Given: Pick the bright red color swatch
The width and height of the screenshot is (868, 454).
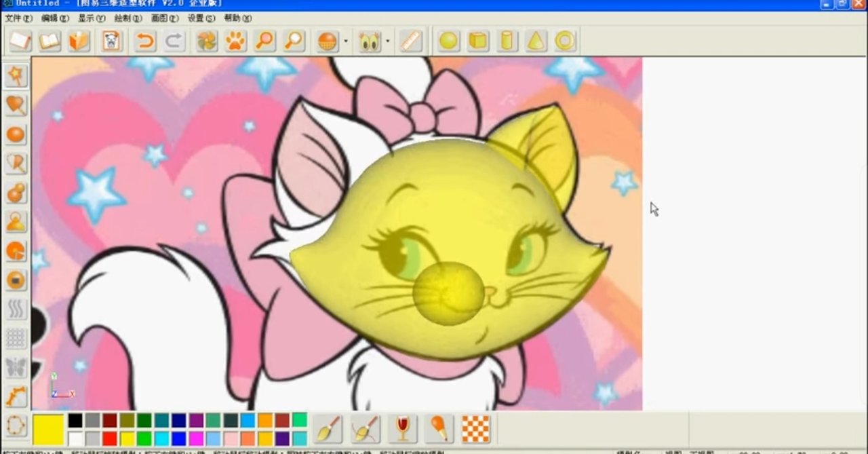Looking at the screenshot, I should point(110,438).
